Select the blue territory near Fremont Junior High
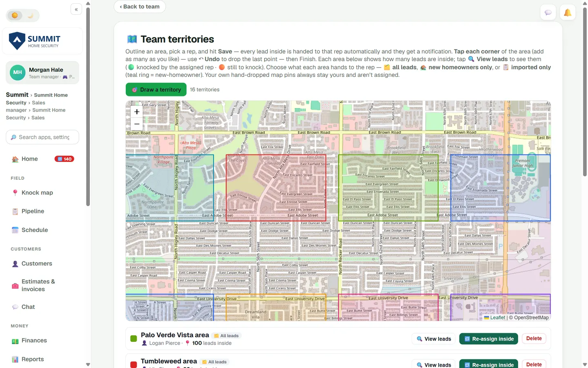 pyautogui.click(x=501, y=188)
